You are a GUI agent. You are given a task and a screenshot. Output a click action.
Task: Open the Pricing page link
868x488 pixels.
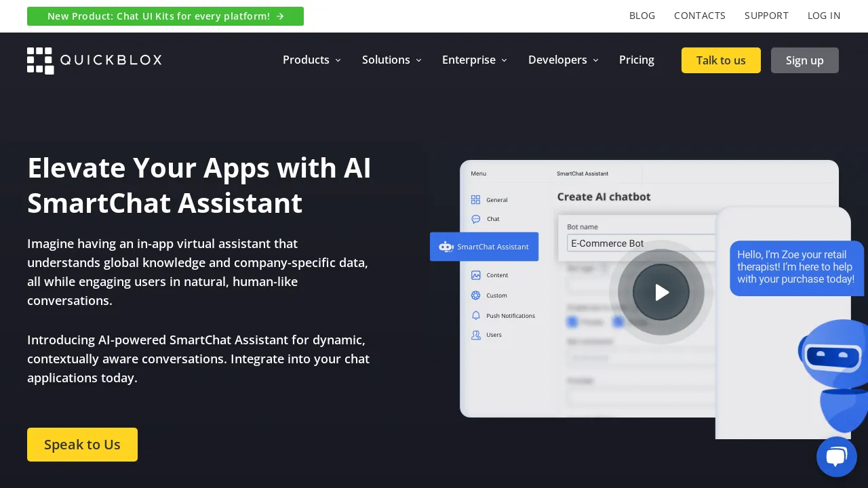tap(636, 60)
